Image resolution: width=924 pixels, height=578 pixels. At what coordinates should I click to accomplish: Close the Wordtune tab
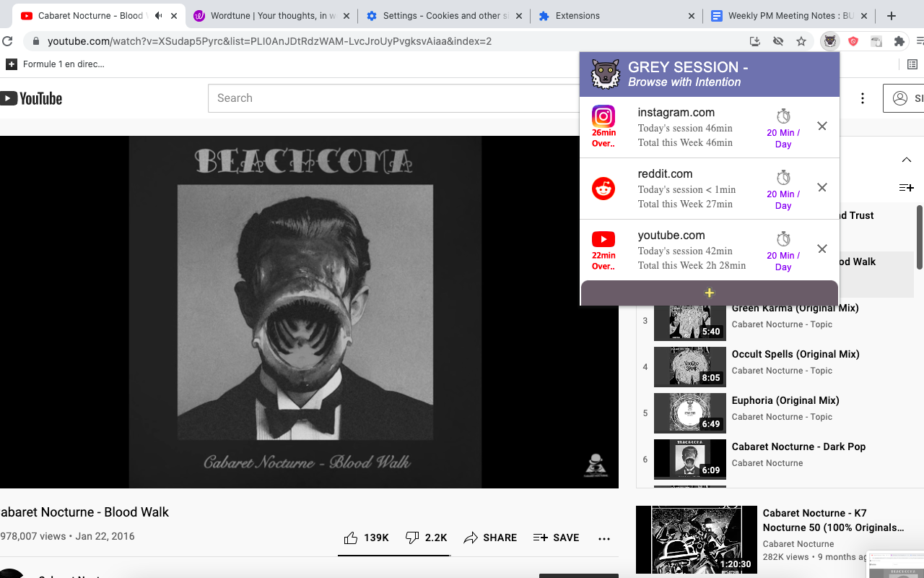[346, 16]
